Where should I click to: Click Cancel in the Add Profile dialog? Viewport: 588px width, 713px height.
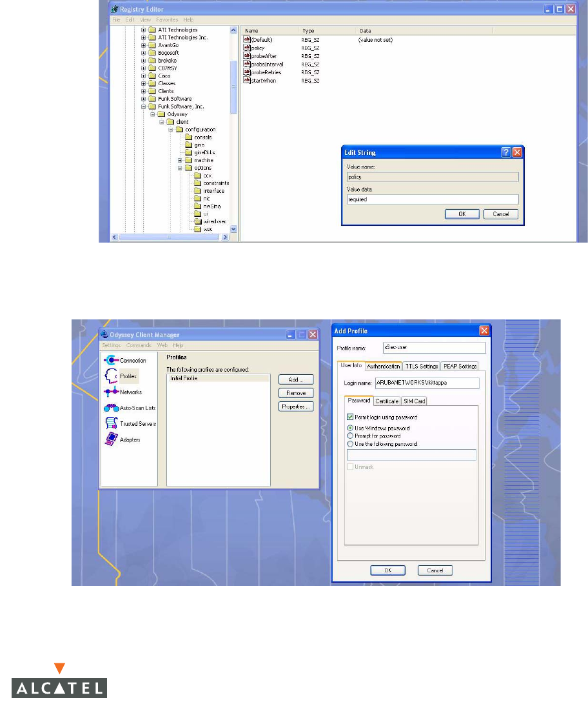435,570
